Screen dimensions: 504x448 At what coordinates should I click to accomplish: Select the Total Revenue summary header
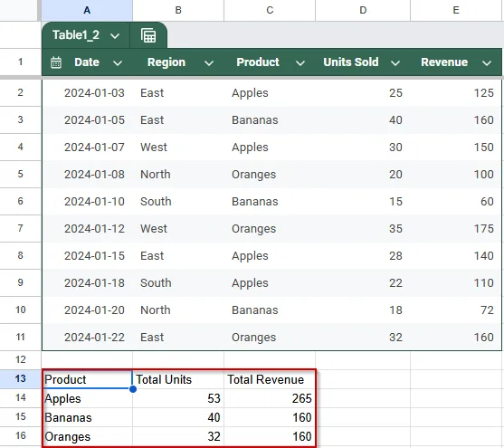pyautogui.click(x=270, y=379)
